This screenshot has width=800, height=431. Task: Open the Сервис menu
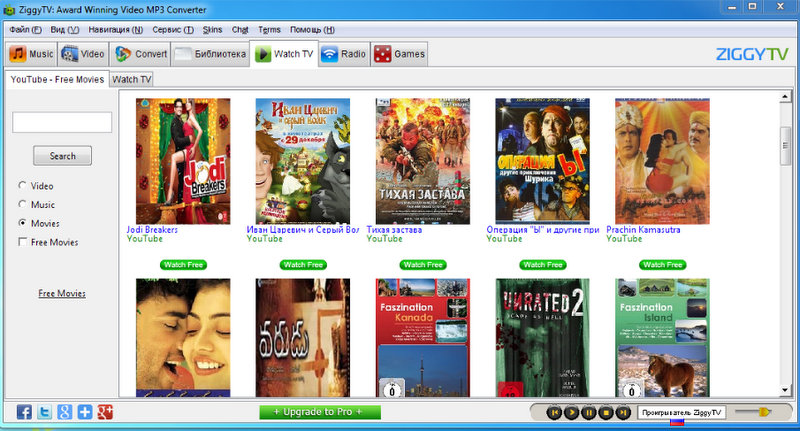pyautogui.click(x=173, y=30)
